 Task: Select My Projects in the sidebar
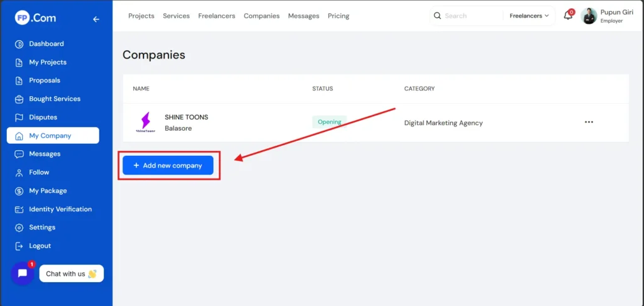click(48, 62)
